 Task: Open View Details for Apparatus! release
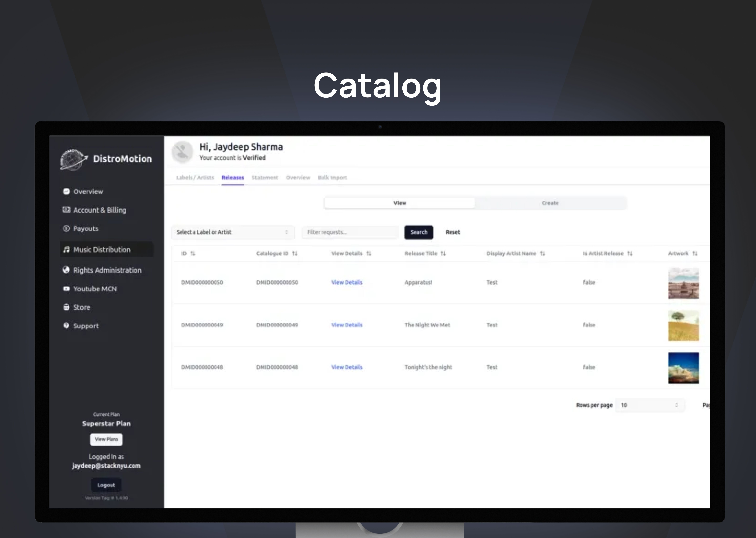pos(347,282)
